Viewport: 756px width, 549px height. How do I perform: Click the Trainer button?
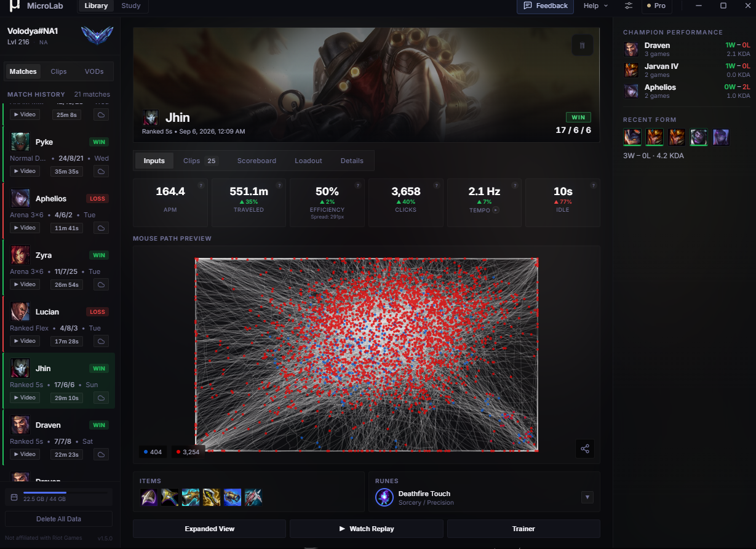[x=523, y=529]
